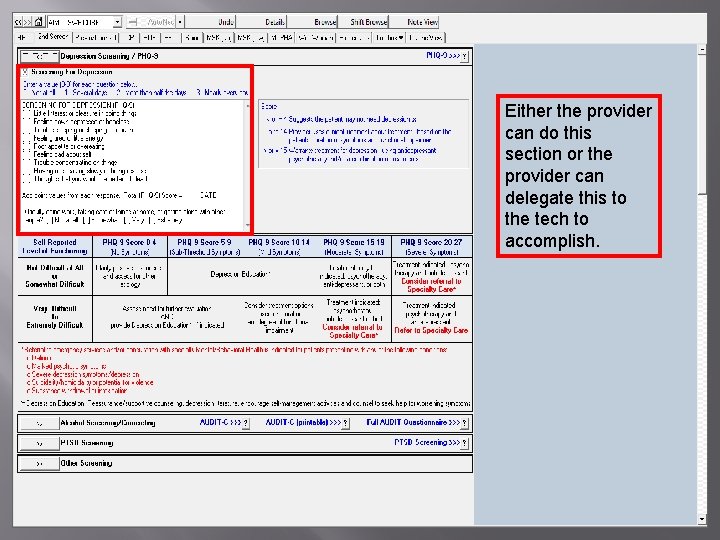
Task: Open the AUDIT-C >>> link
Action: (x=220, y=422)
